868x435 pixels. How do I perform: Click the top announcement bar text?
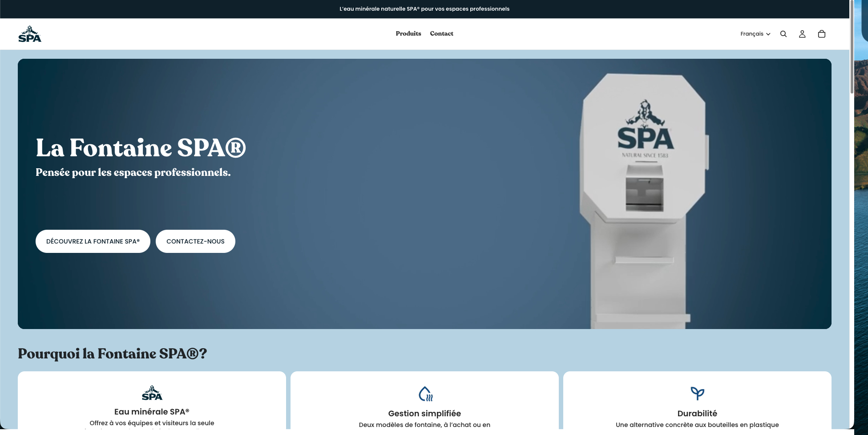[424, 9]
